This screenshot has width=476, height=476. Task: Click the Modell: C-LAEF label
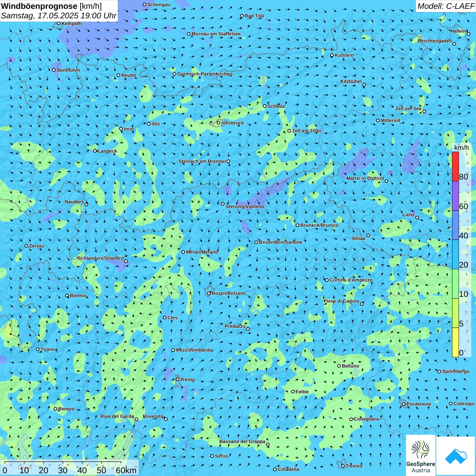tap(446, 6)
